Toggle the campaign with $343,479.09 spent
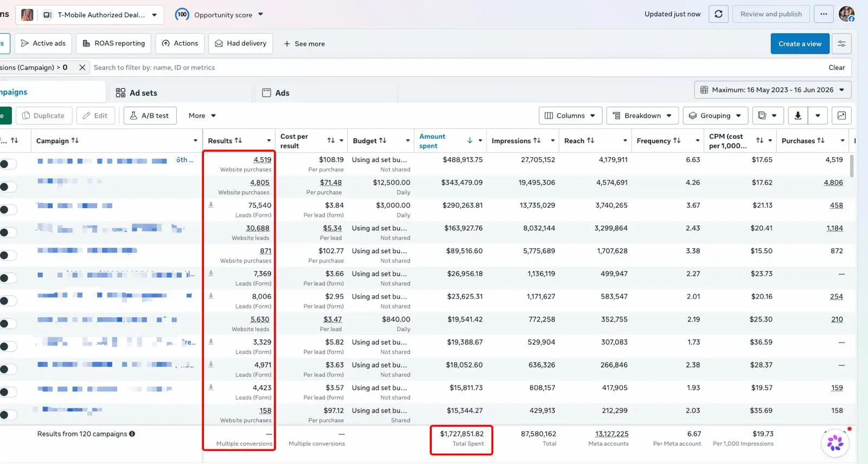 [x=8, y=187]
